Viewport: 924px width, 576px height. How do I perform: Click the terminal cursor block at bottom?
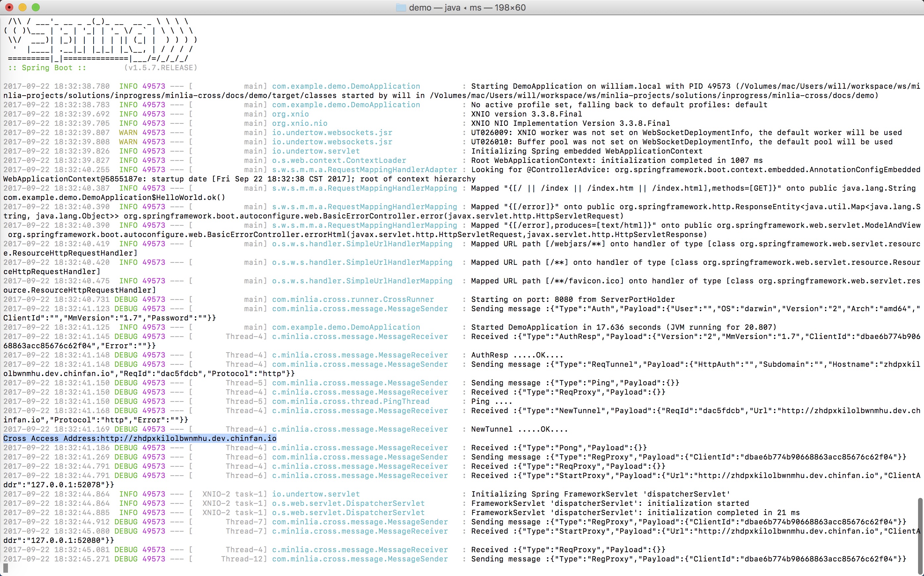(x=6, y=568)
